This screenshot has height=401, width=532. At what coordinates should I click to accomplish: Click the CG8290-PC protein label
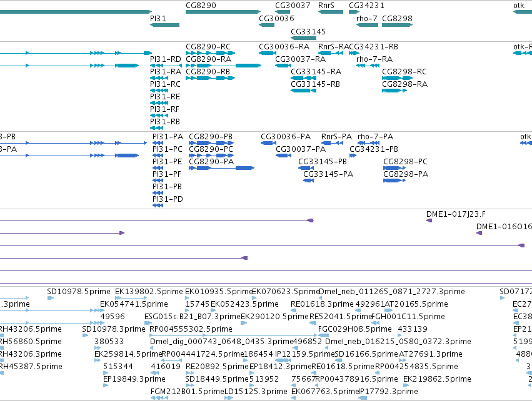coord(211,149)
